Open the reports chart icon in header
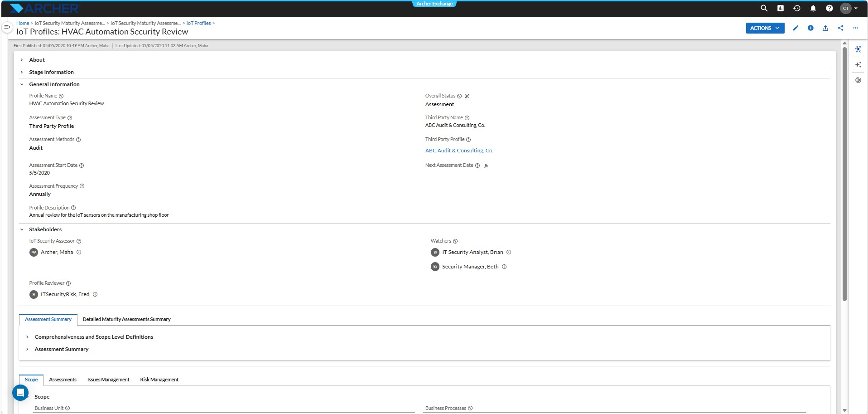The height and width of the screenshot is (414, 868). 781,8
